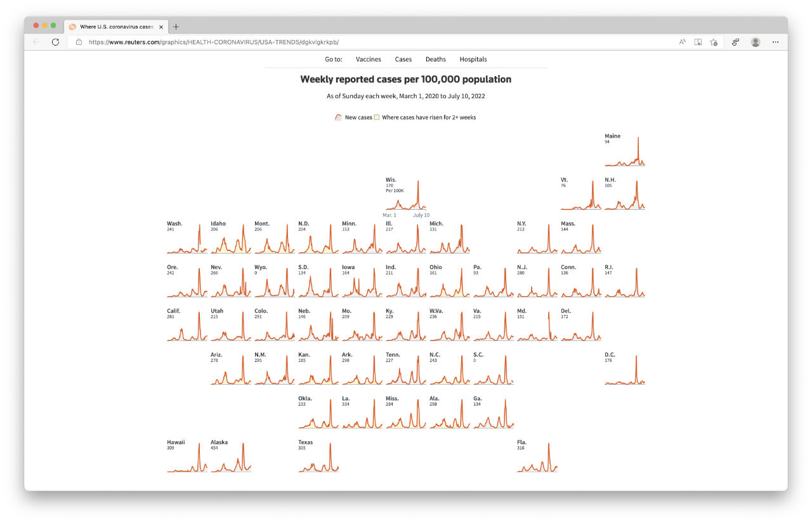
Task: Close the 'Where U.S. coronavirus cases' tab
Action: tap(161, 27)
